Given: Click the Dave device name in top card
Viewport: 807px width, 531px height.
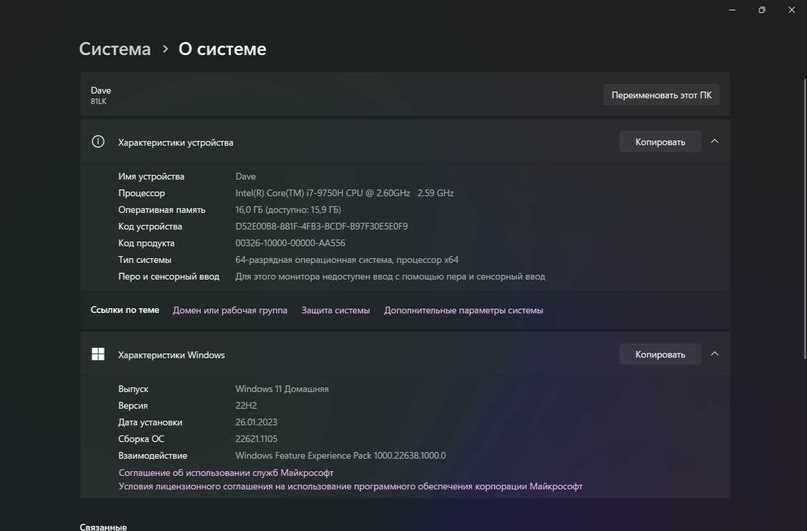Looking at the screenshot, I should 101,90.
